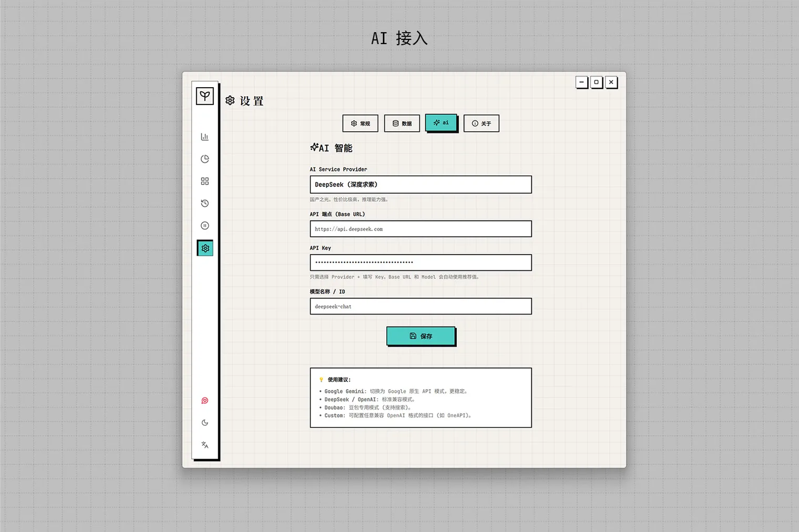Click the sparkle icon beside AI 智能 heading

(x=314, y=147)
